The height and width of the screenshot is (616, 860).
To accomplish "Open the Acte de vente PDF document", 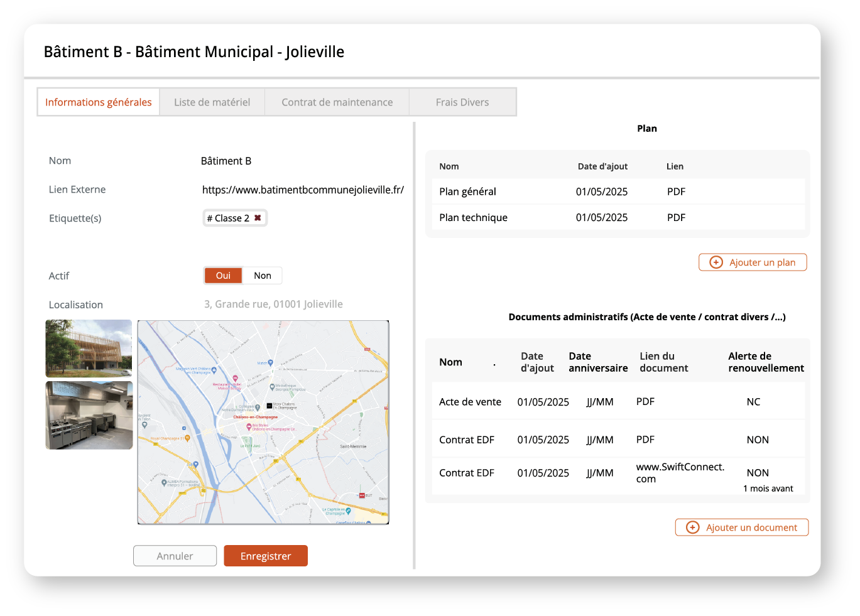I will pos(645,402).
